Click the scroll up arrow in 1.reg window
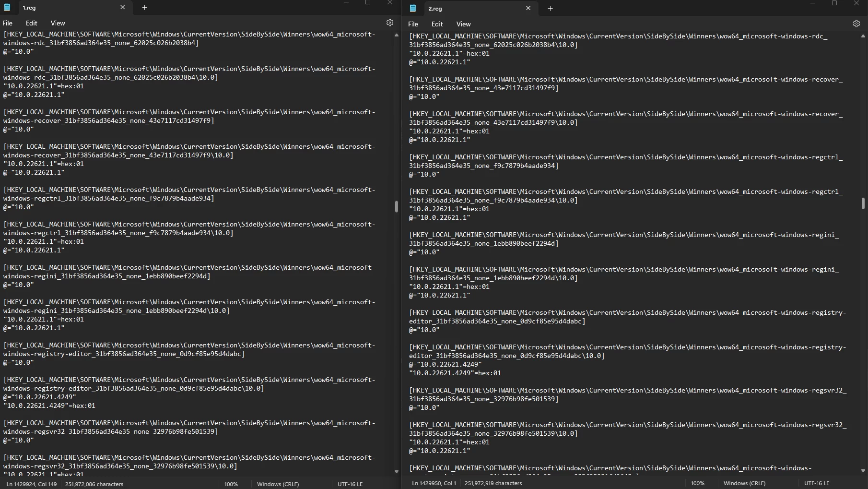Screen dimensions: 868x489 click(x=396, y=35)
